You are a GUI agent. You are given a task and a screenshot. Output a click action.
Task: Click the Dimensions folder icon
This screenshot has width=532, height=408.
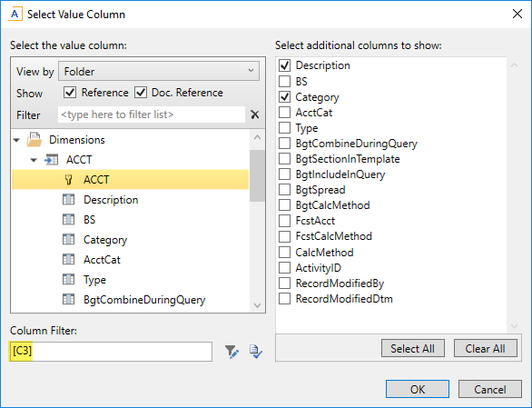[x=34, y=140]
